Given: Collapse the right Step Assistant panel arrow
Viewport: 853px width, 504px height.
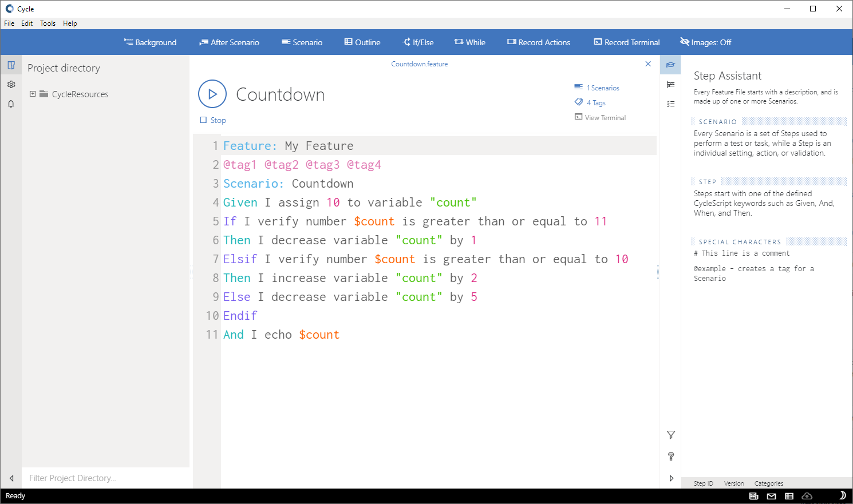Looking at the screenshot, I should click(x=671, y=478).
